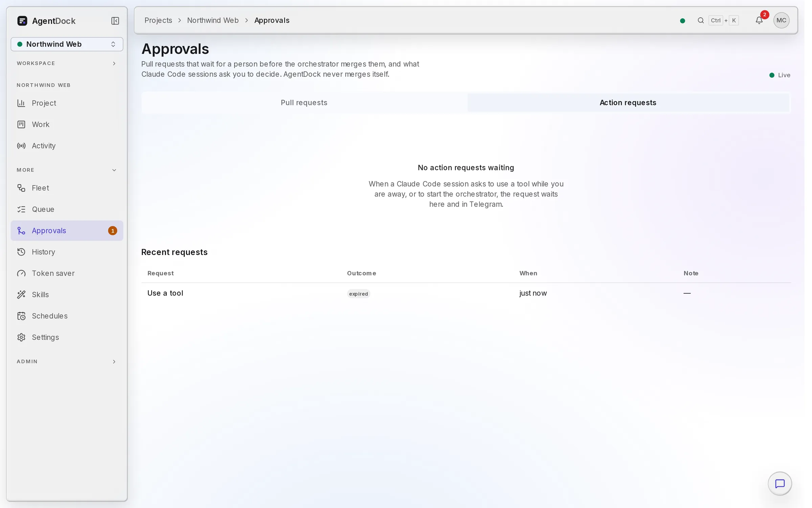The height and width of the screenshot is (508, 812).
Task: Select the Action requests tab
Action: click(x=628, y=103)
